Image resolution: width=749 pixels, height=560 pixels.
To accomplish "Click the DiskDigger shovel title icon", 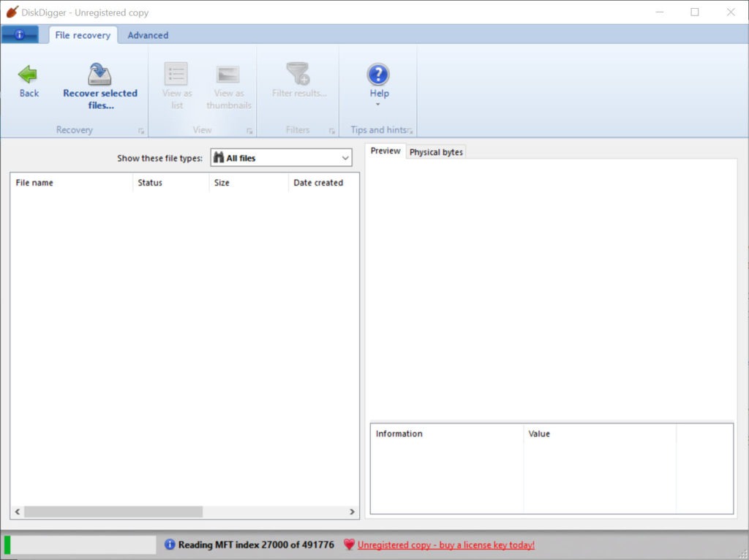I will 12,12.
